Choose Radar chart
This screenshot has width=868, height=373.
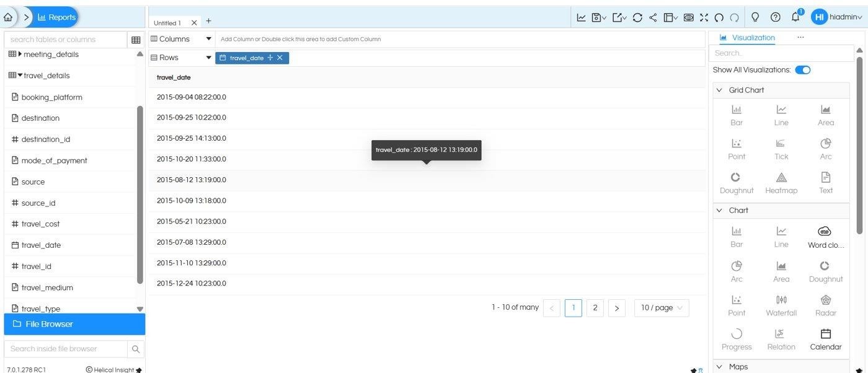tap(826, 305)
